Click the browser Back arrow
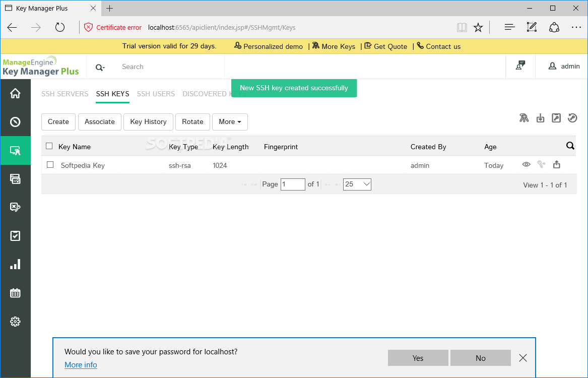588x378 pixels. pyautogui.click(x=12, y=27)
